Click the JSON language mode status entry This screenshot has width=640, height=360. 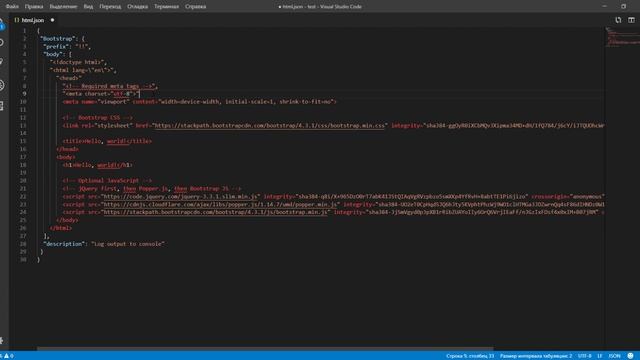tap(614, 356)
